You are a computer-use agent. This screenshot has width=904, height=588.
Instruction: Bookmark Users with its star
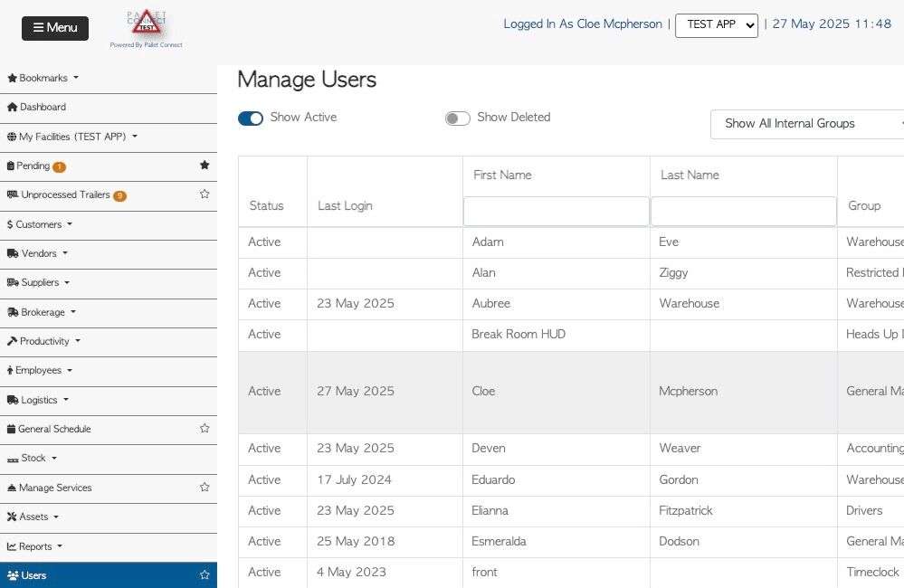click(x=205, y=574)
